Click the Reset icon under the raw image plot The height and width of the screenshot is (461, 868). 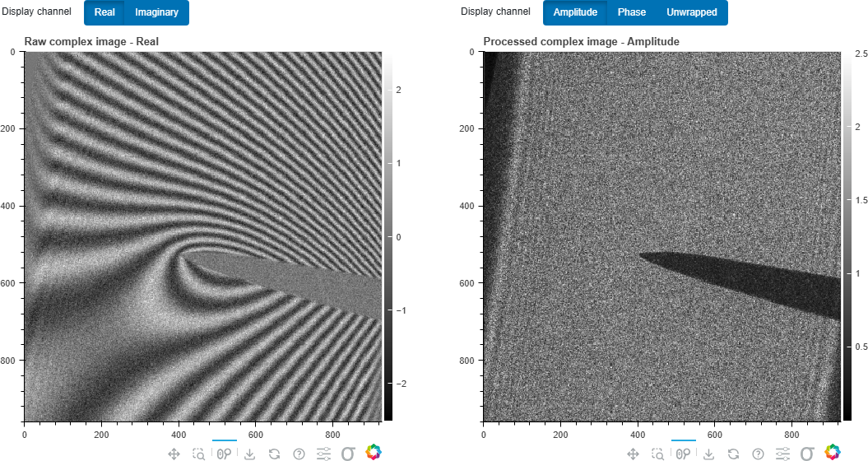274,454
